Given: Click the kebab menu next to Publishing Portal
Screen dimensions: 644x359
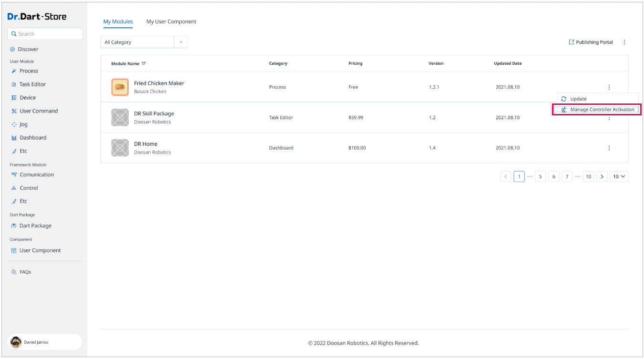Looking at the screenshot, I should pos(624,42).
